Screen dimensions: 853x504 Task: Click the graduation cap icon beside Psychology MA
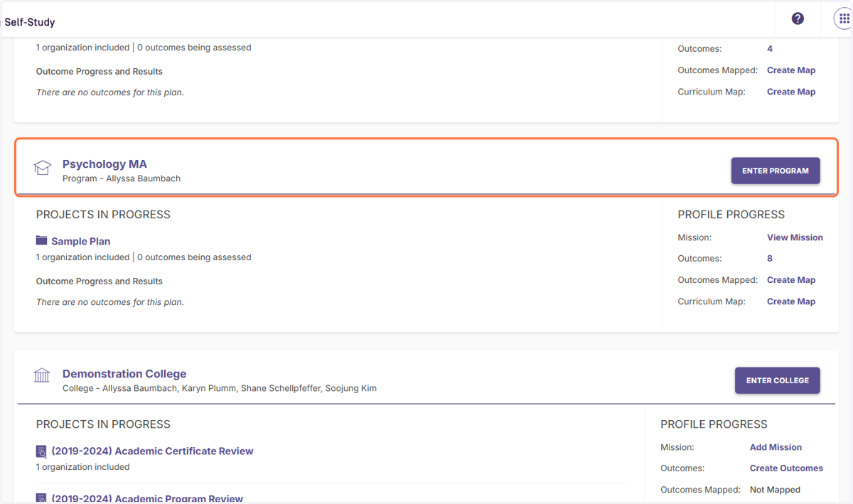[x=43, y=168]
